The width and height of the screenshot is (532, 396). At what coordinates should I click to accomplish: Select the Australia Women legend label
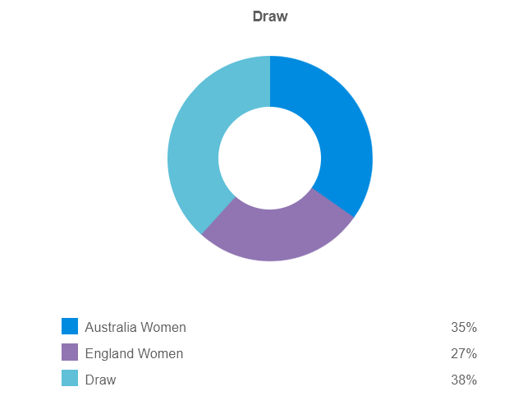point(135,327)
